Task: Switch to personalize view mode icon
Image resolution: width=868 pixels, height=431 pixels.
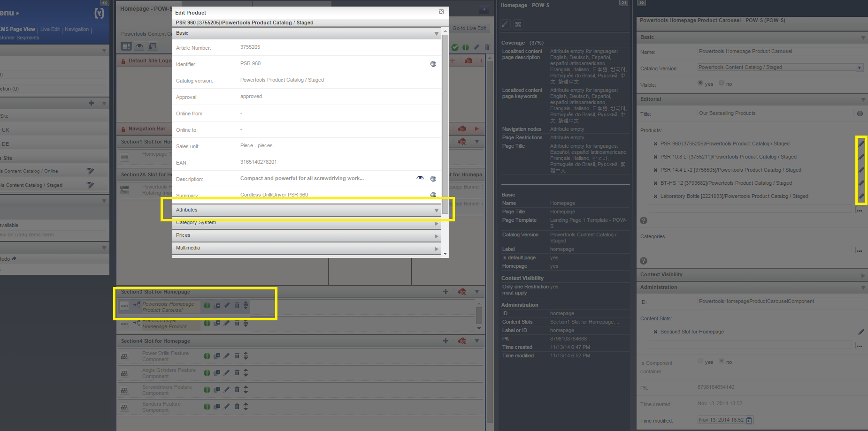Action: pyautogui.click(x=152, y=46)
